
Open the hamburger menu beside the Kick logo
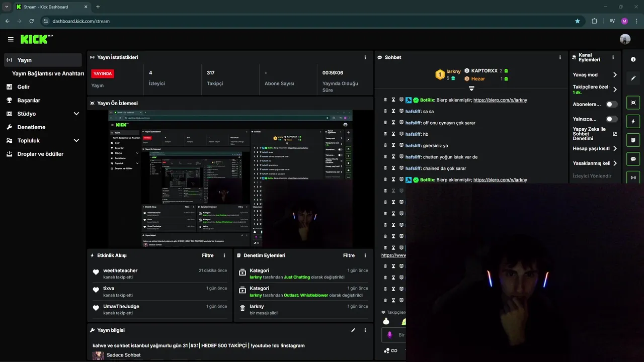click(11, 39)
